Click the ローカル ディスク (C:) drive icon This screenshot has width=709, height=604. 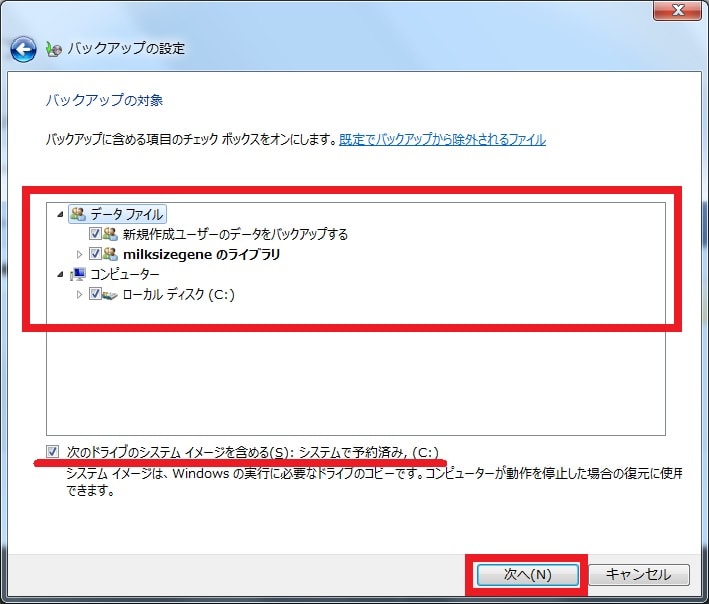(110, 295)
